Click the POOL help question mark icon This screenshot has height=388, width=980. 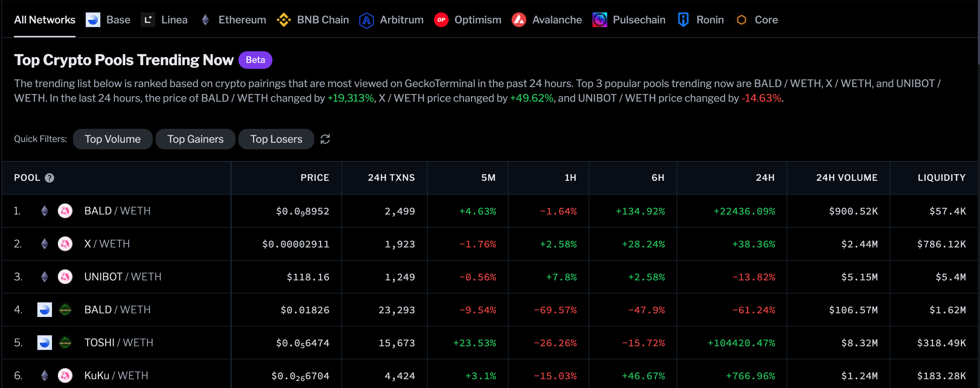(49, 178)
